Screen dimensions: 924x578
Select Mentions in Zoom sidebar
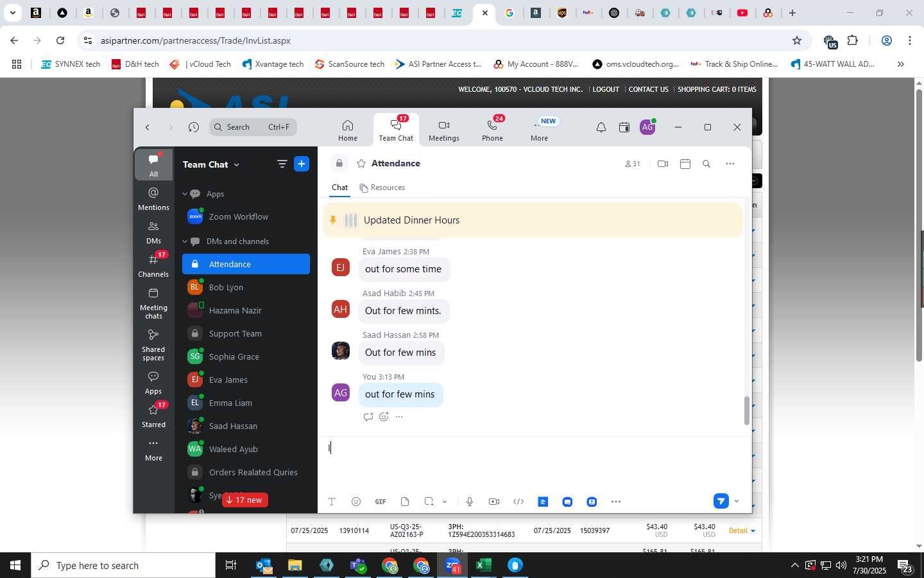pos(153,198)
